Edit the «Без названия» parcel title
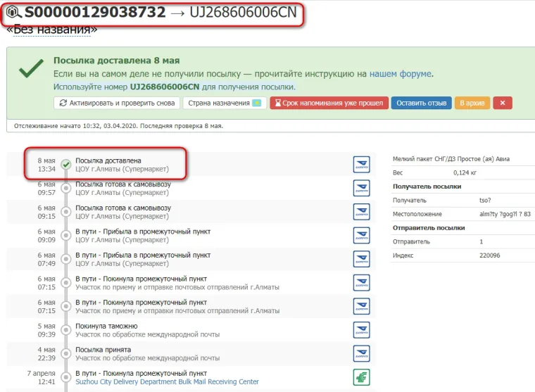This screenshot has height=392, width=535. 51,30
